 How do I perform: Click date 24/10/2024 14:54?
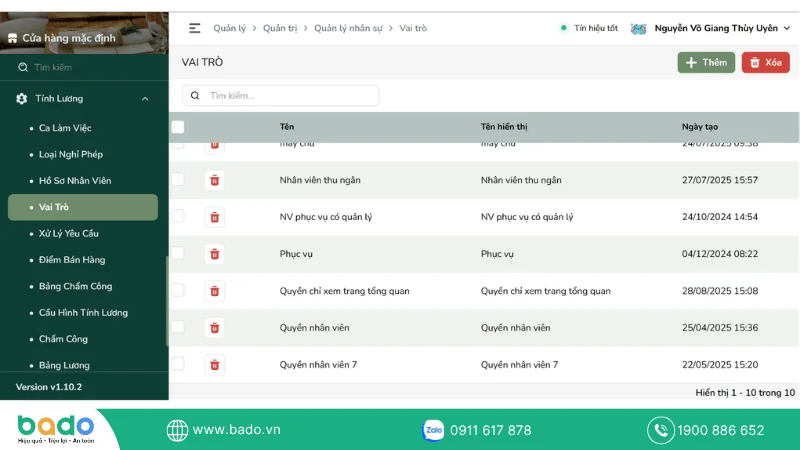720,217
